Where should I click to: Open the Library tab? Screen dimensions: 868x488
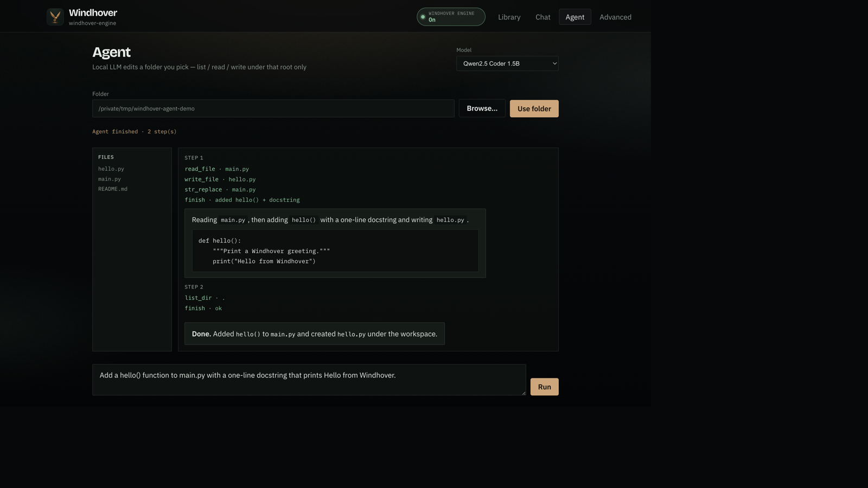(509, 17)
